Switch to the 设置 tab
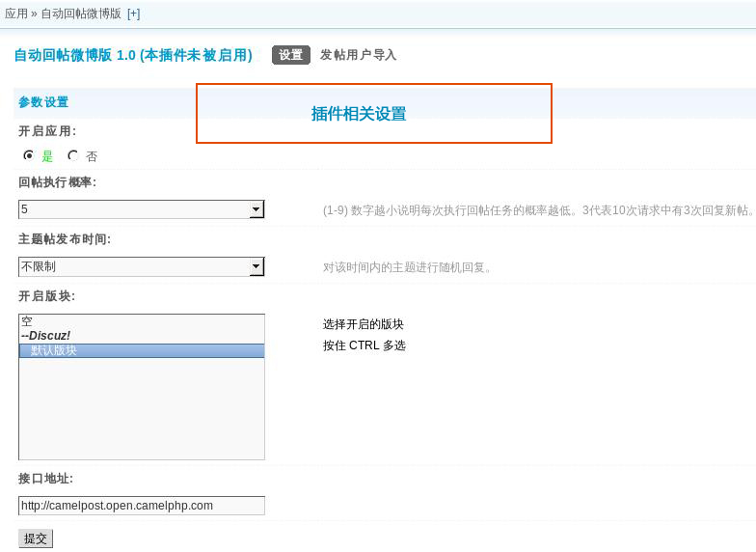Viewport: 756px width, 552px height. coord(291,55)
